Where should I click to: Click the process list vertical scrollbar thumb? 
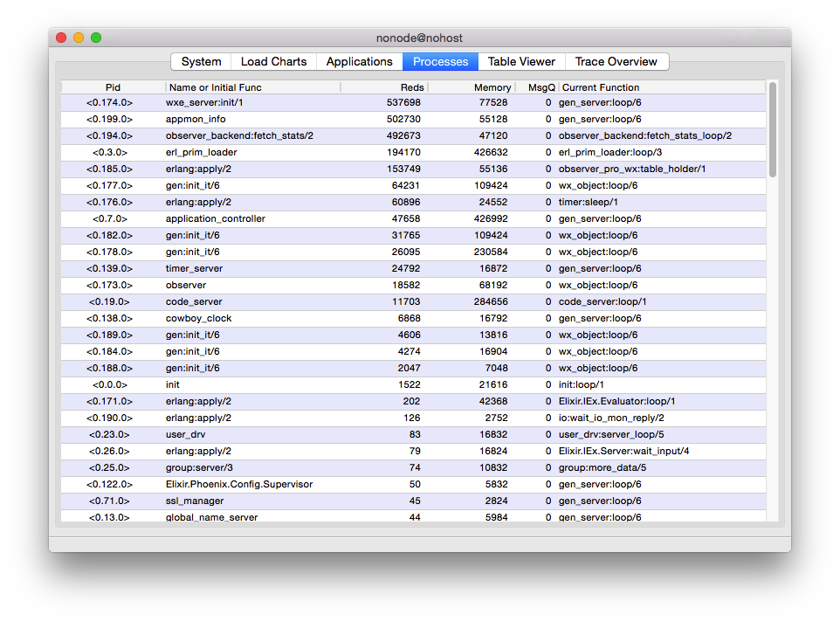point(772,129)
